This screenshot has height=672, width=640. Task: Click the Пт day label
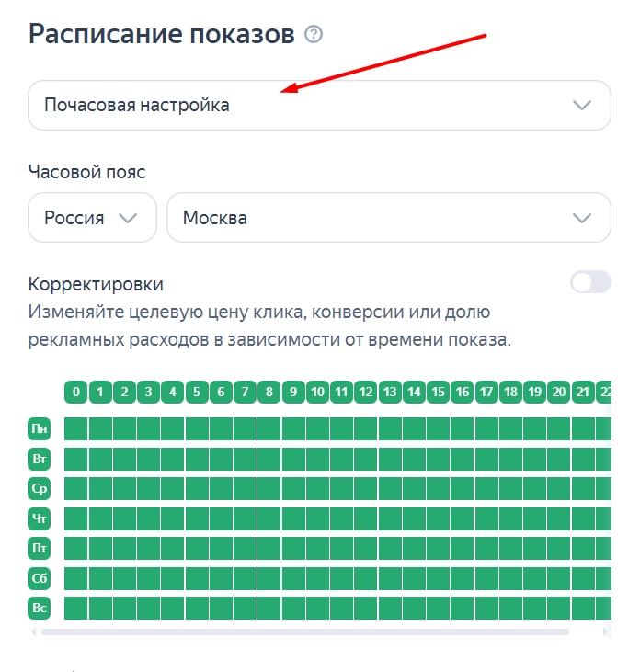pyautogui.click(x=40, y=549)
